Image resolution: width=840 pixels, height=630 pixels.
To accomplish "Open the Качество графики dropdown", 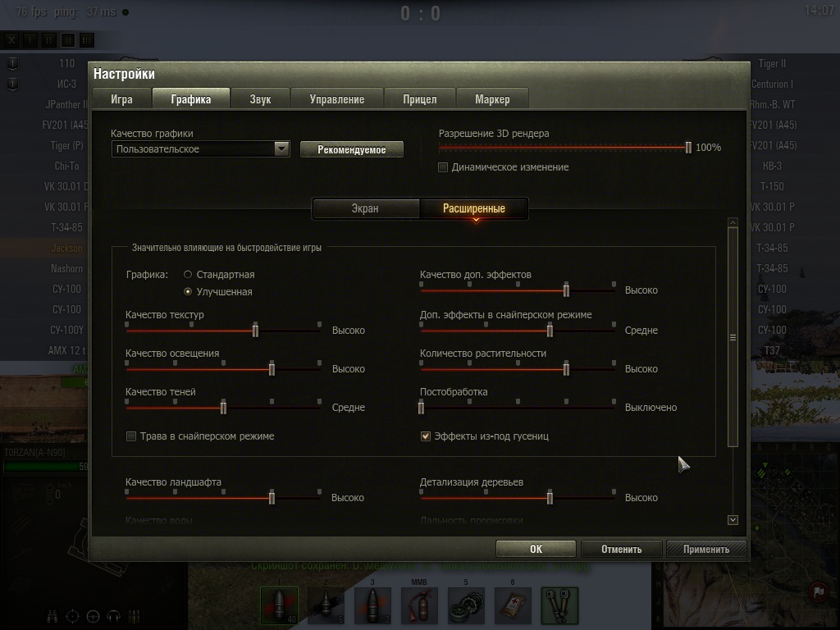I will pyautogui.click(x=200, y=149).
